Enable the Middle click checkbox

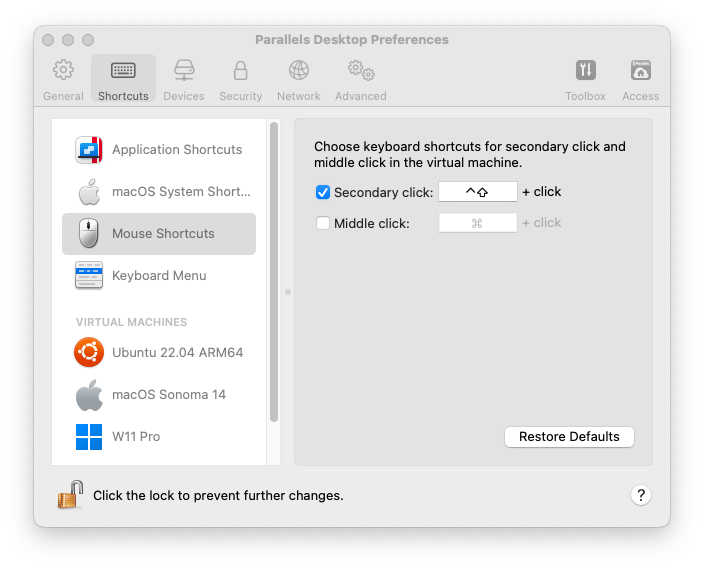coord(323,223)
